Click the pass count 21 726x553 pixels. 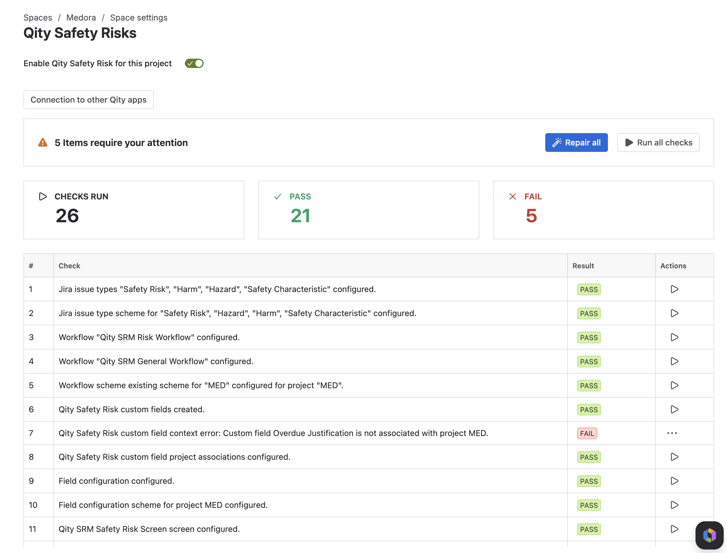click(300, 216)
